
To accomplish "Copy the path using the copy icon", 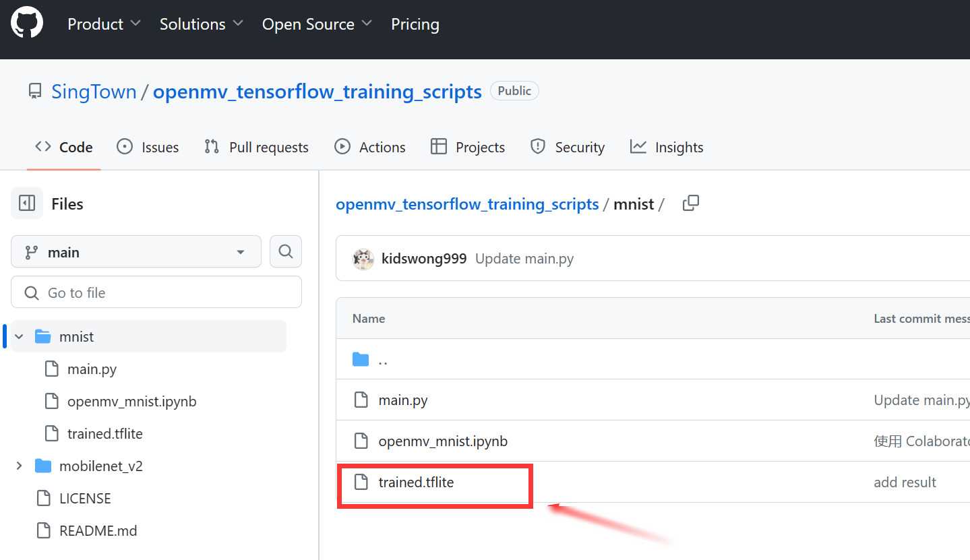I will 690,204.
